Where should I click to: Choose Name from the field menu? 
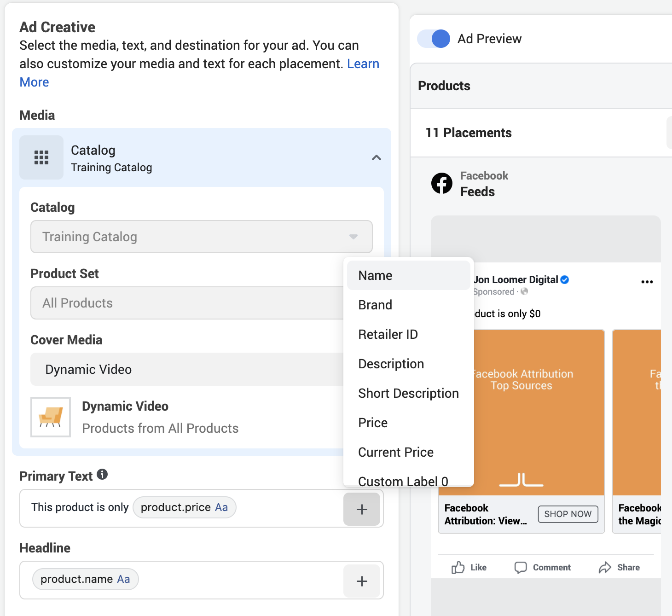coord(409,275)
